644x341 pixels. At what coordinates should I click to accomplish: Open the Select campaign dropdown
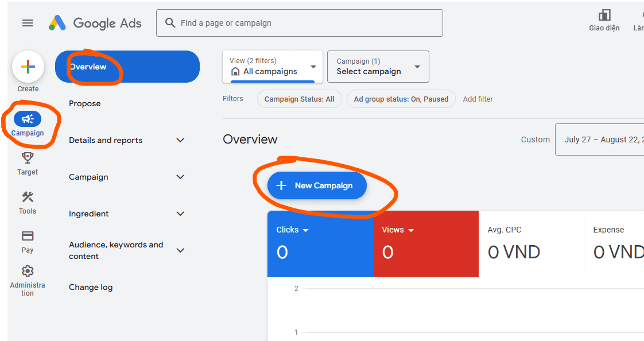(378, 66)
